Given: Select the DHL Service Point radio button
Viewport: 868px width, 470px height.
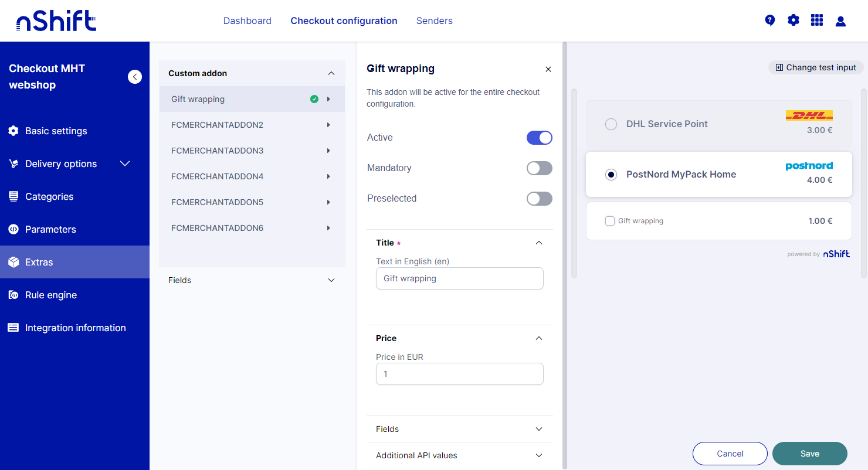Looking at the screenshot, I should click(611, 124).
